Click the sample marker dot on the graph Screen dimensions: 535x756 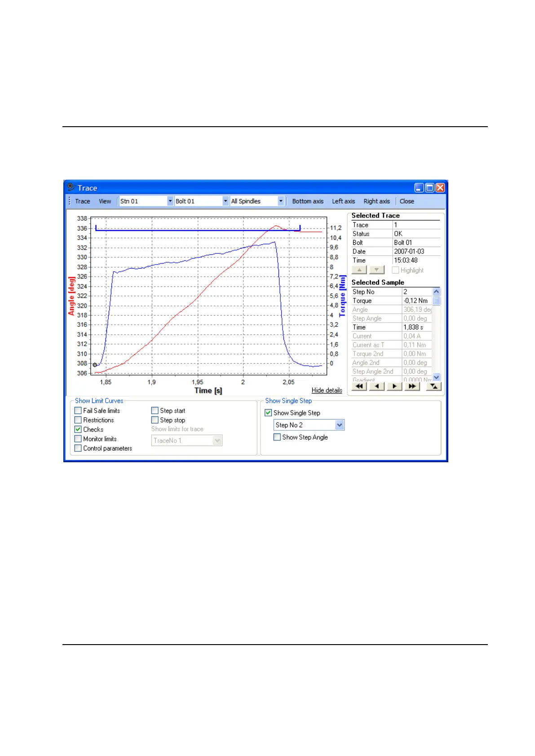(x=95, y=365)
